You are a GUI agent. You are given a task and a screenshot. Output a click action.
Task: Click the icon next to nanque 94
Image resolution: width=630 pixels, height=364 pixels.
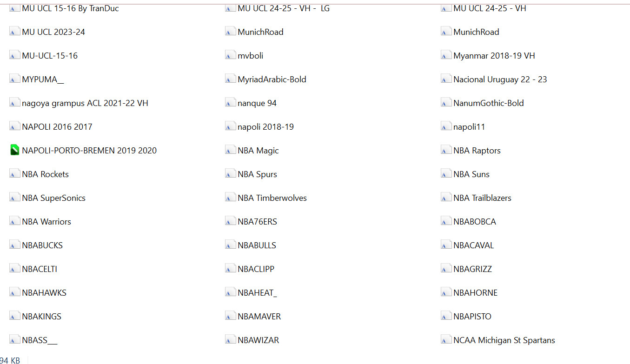[230, 103]
